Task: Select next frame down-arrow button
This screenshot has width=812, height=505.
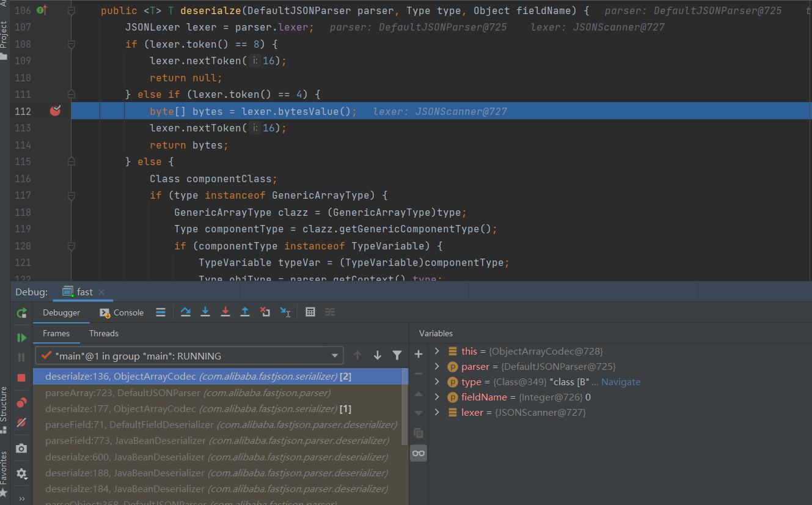Action: pos(378,355)
